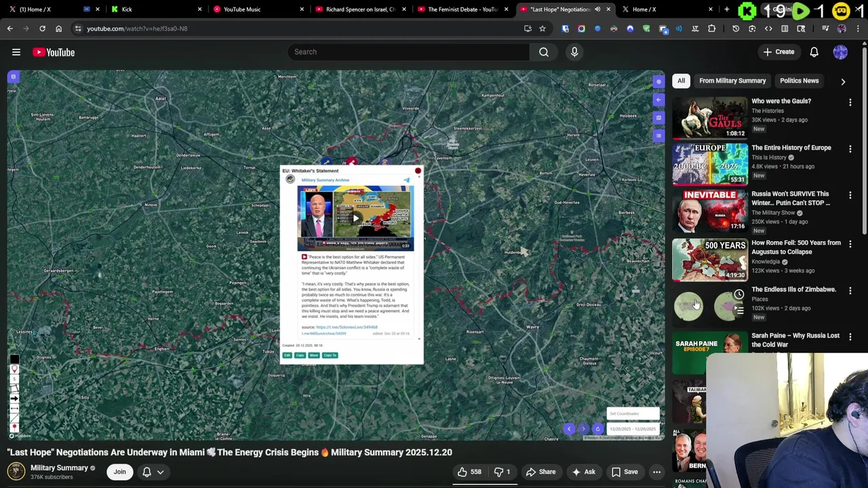Open Who were the Gauls? thumbnail
Screen dimensions: 868x488
(710, 117)
